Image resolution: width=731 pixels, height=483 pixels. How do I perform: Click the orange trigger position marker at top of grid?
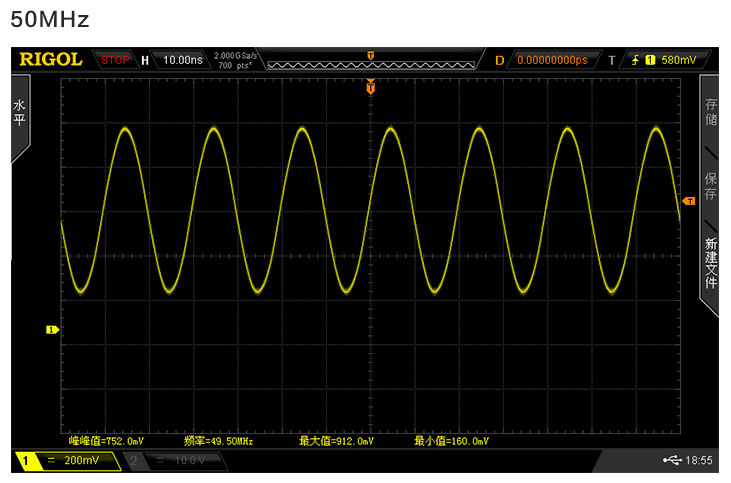(x=371, y=88)
